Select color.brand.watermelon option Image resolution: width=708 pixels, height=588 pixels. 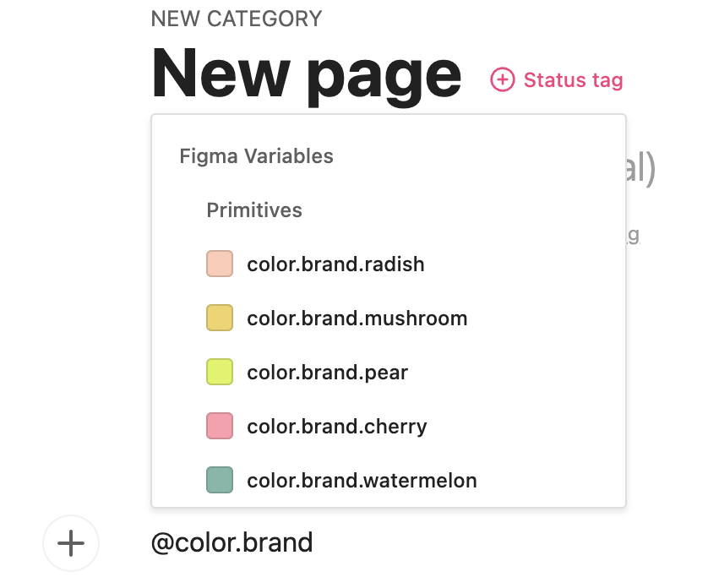click(362, 481)
